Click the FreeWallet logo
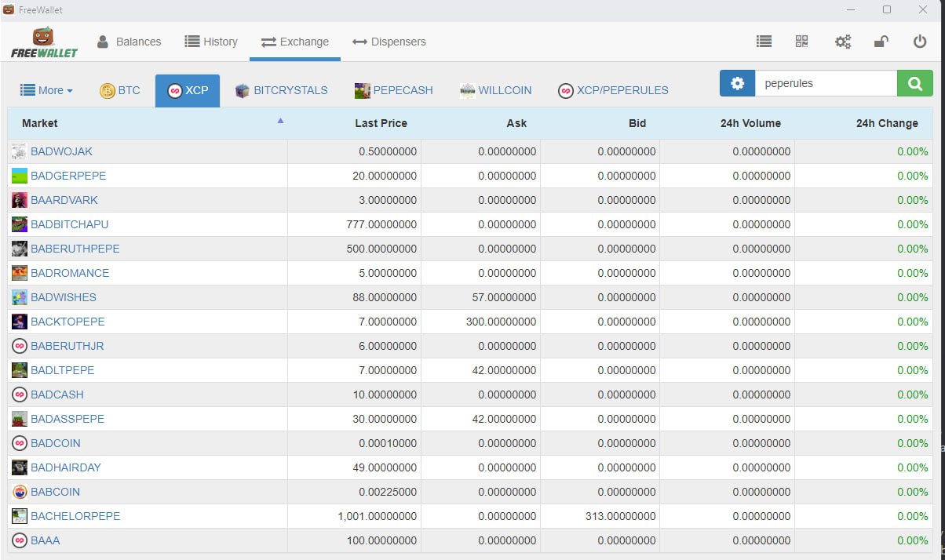The height and width of the screenshot is (560, 945). pos(44,42)
